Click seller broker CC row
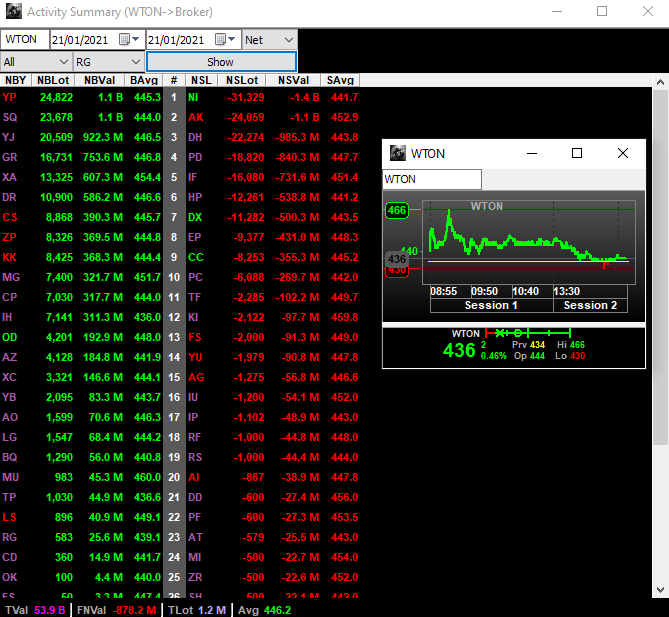 click(x=196, y=257)
